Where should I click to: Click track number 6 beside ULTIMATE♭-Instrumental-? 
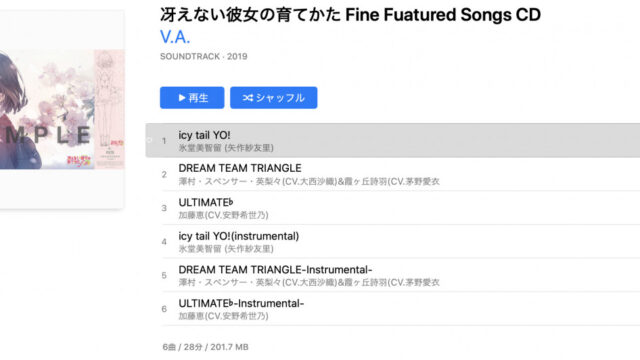point(164,309)
